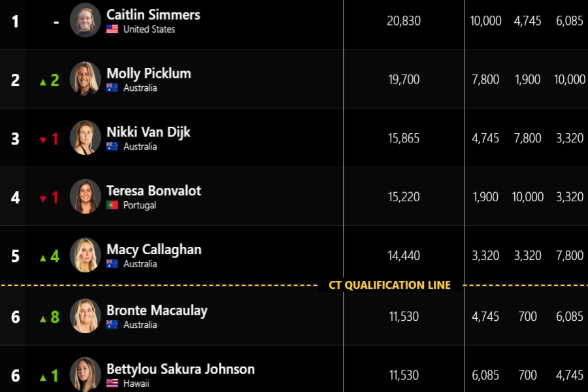Click Caitlin Simmers' total points 20,830

pos(404,21)
